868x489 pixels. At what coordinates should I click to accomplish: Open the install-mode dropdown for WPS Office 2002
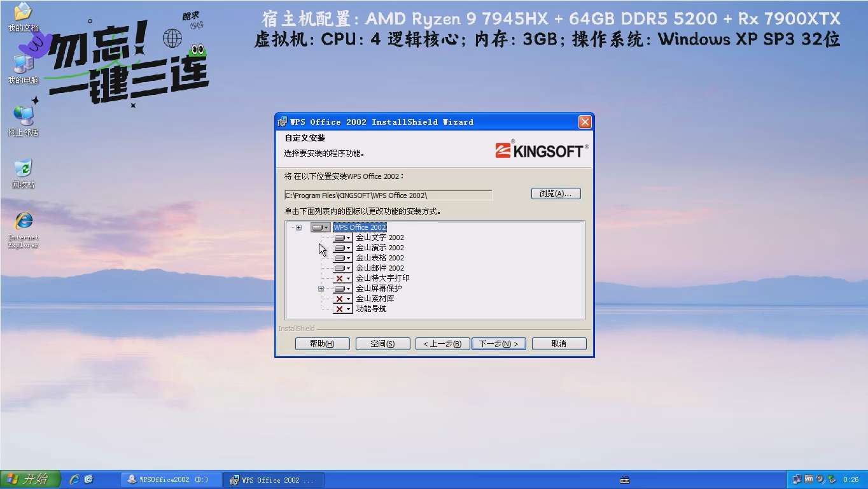(x=320, y=227)
